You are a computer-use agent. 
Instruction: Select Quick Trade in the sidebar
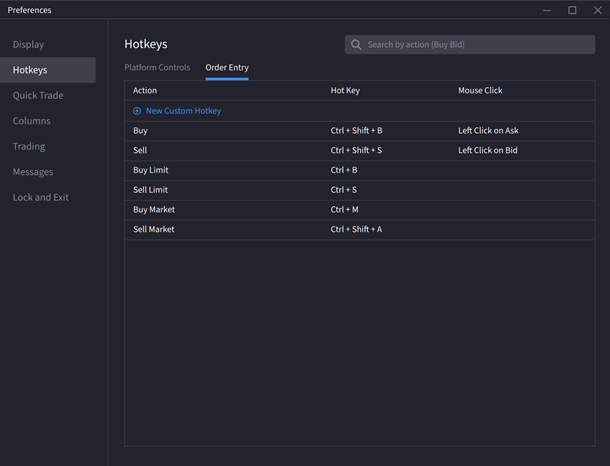[x=38, y=96]
